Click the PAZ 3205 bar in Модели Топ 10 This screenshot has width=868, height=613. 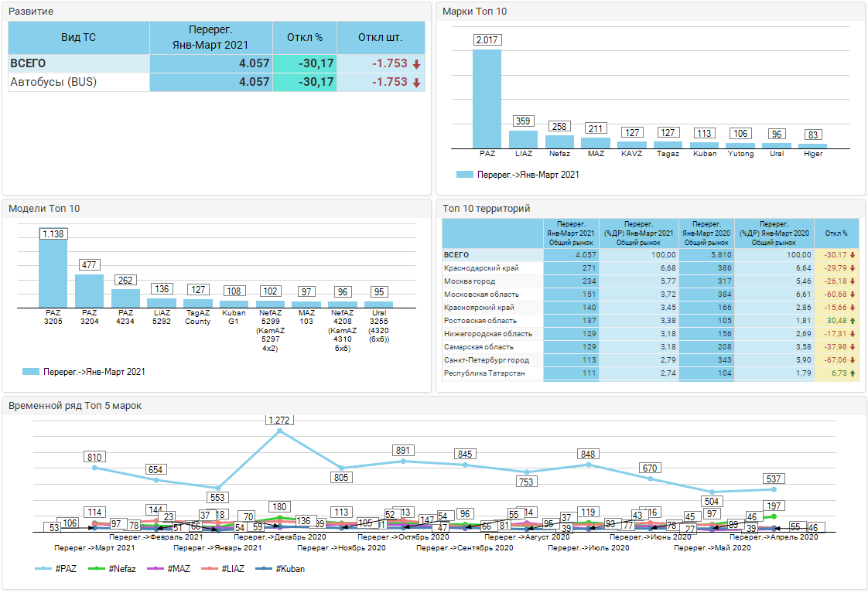53,274
